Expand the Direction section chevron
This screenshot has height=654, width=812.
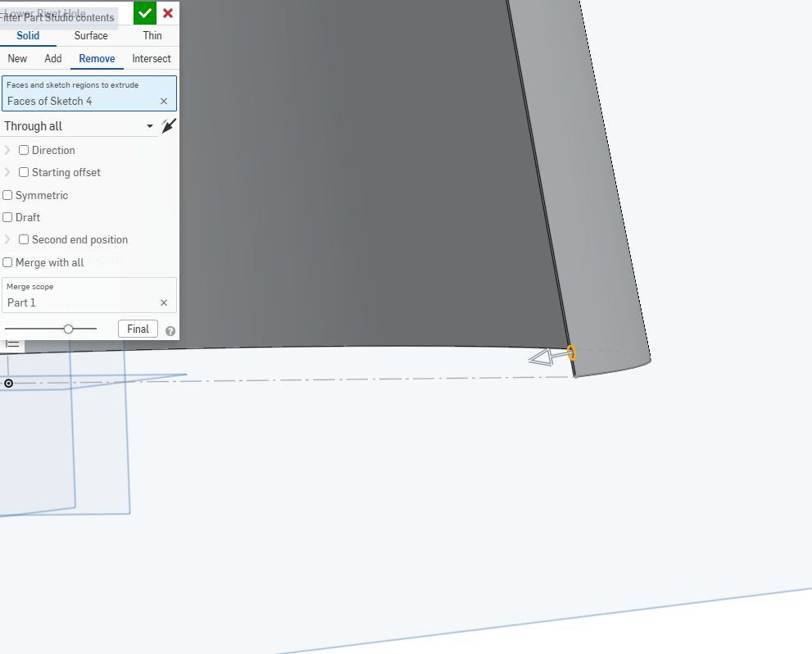tap(7, 150)
